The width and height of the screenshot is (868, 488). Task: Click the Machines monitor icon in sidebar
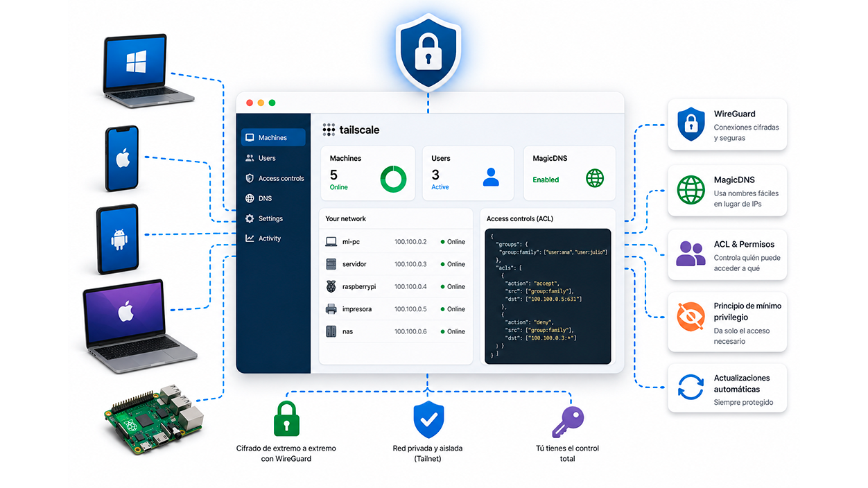pyautogui.click(x=250, y=138)
